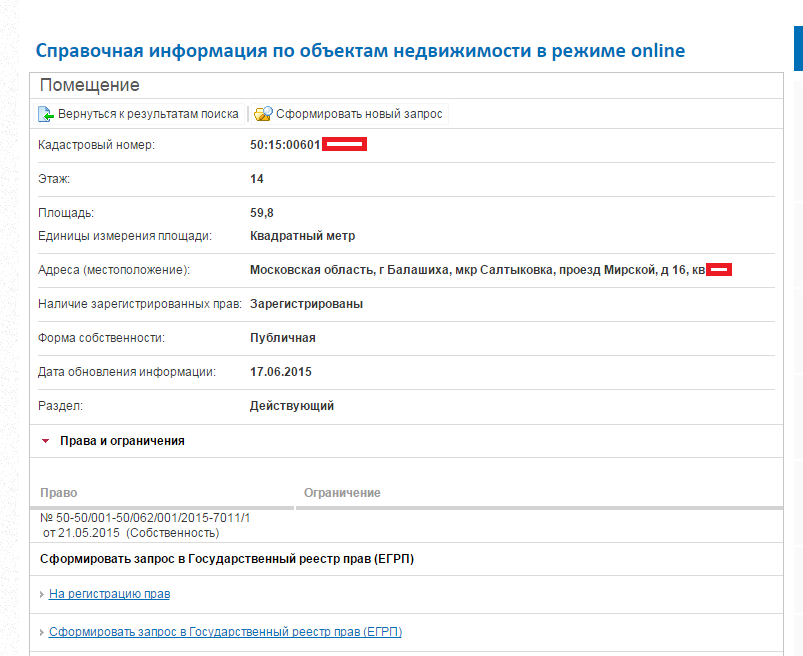The image size is (803, 656).
Task: Open the underlined ЕГРП registry request link
Action: [x=225, y=632]
